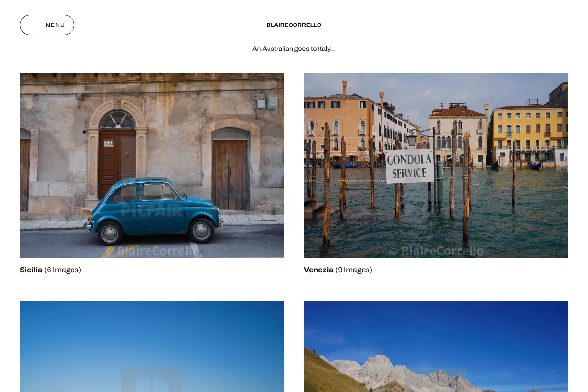588x392 pixels.
Task: Select the '(6 Images)' count text
Action: coord(63,270)
